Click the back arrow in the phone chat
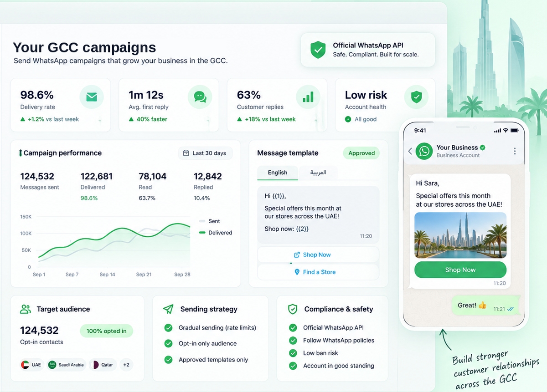Image resolution: width=547 pixels, height=392 pixels. [410, 151]
